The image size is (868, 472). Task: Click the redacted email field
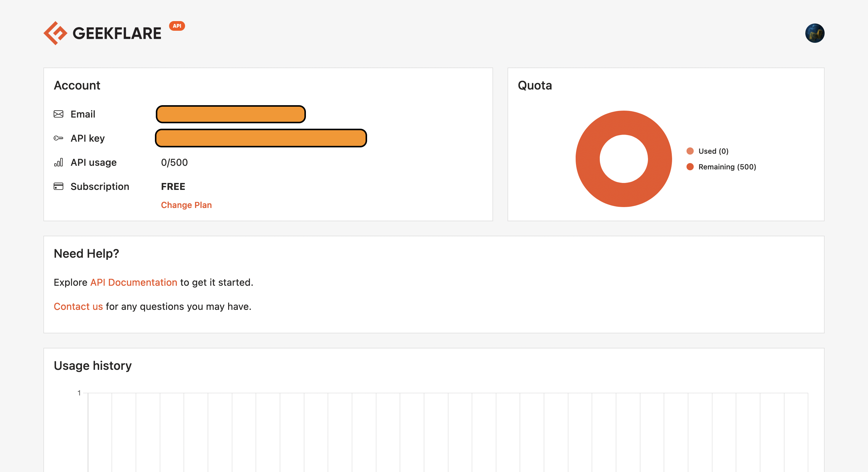[x=231, y=114]
